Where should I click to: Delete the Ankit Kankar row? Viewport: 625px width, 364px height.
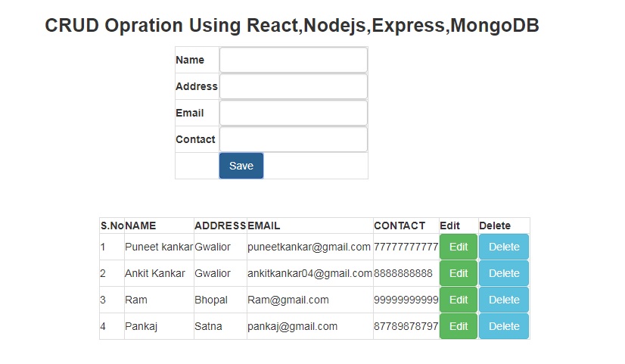coord(504,273)
